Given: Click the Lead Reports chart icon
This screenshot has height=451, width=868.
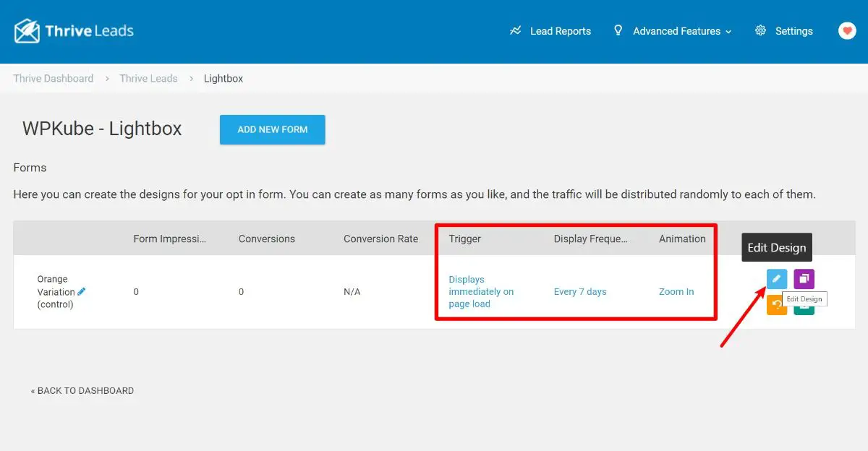Looking at the screenshot, I should 515,31.
